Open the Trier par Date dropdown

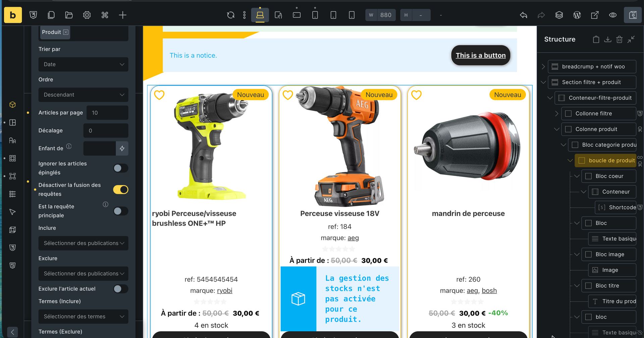click(83, 64)
